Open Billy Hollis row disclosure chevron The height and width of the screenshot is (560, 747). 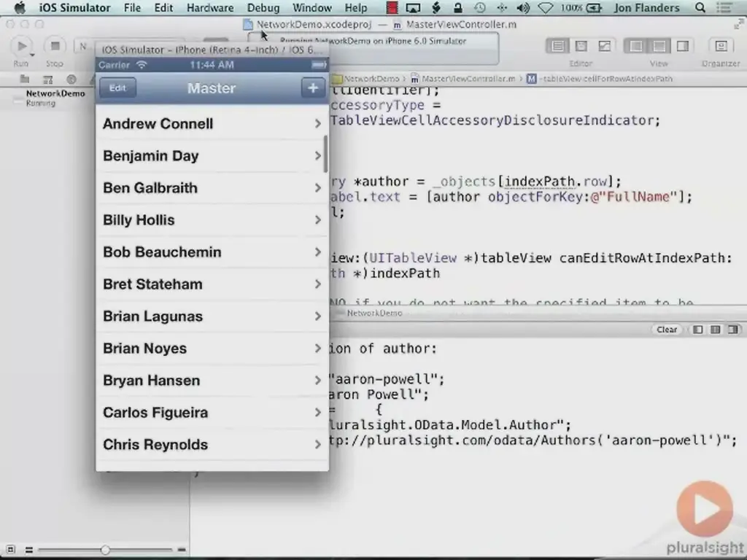pos(318,219)
